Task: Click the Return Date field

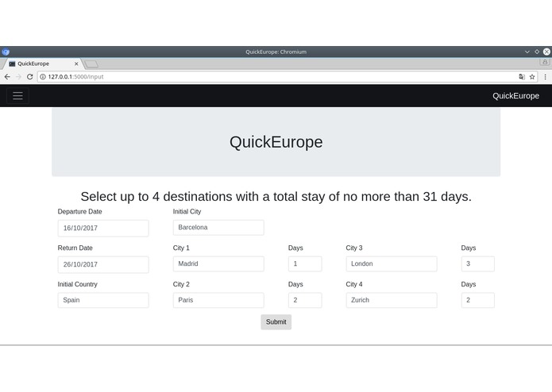Action: pyautogui.click(x=103, y=264)
